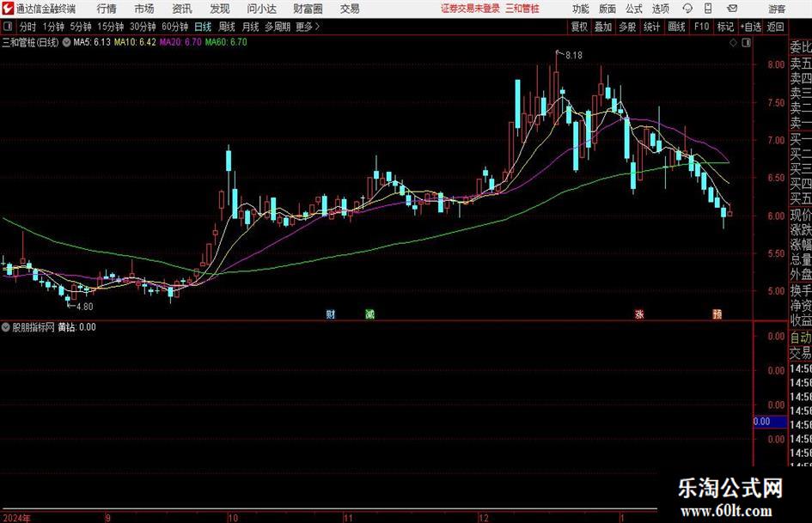The height and width of the screenshot is (523, 812).
Task: Click the 返回 back button
Action: pos(775,27)
